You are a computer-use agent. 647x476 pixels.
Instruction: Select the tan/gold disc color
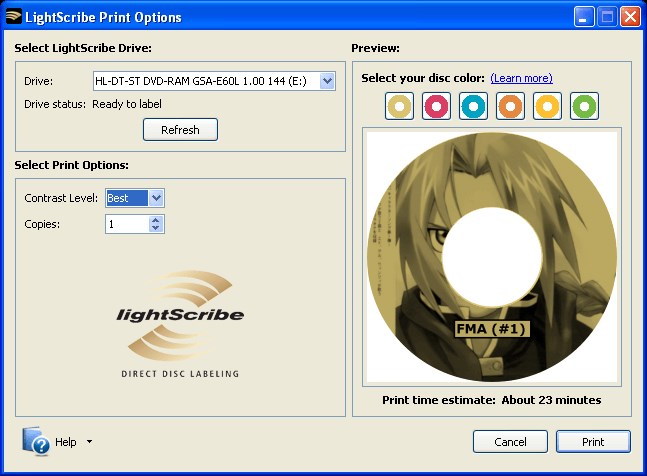(399, 106)
